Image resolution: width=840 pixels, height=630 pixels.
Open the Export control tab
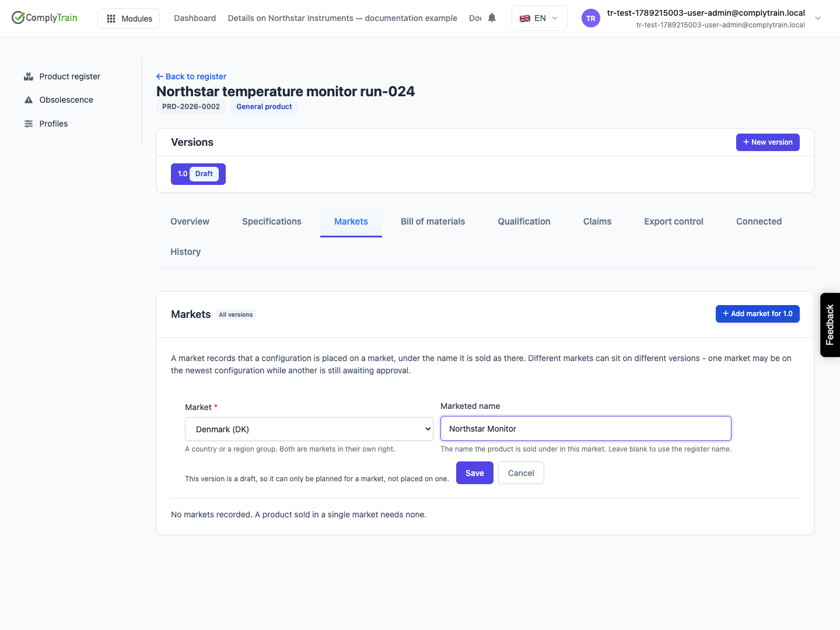674,222
